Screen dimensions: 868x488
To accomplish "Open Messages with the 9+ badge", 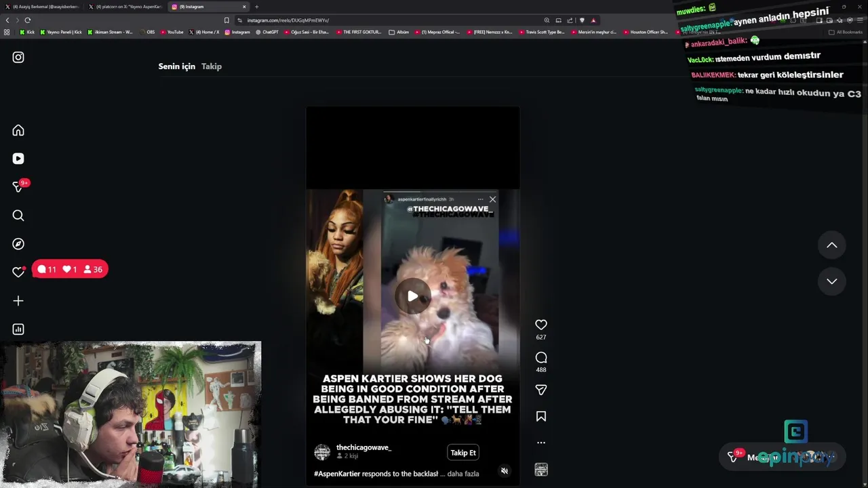I will [19, 186].
